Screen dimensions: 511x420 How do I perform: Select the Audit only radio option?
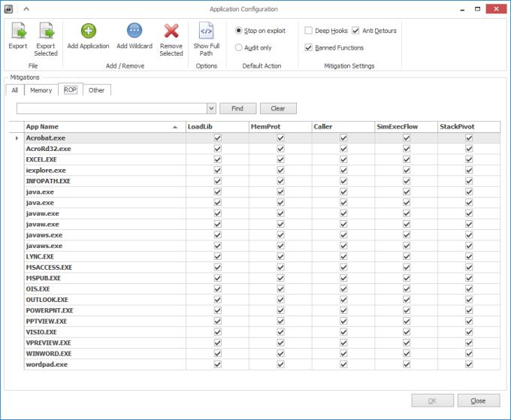pos(239,47)
